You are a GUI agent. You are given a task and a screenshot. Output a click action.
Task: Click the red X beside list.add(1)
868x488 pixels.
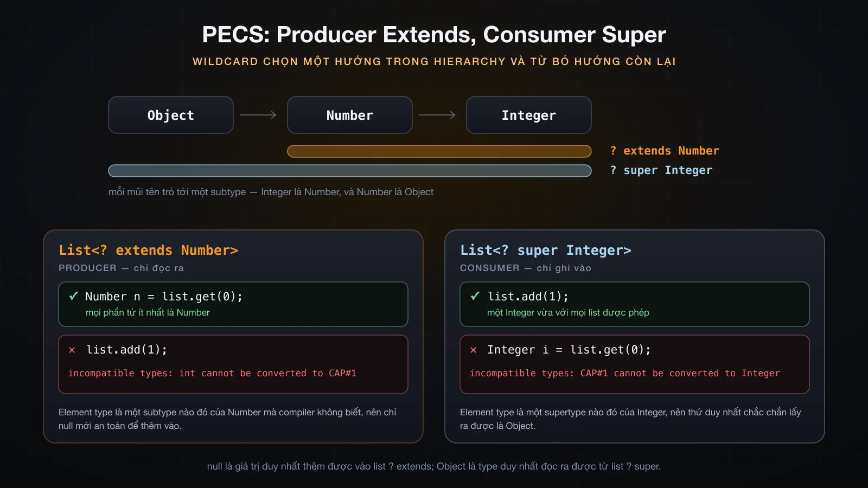tap(72, 350)
